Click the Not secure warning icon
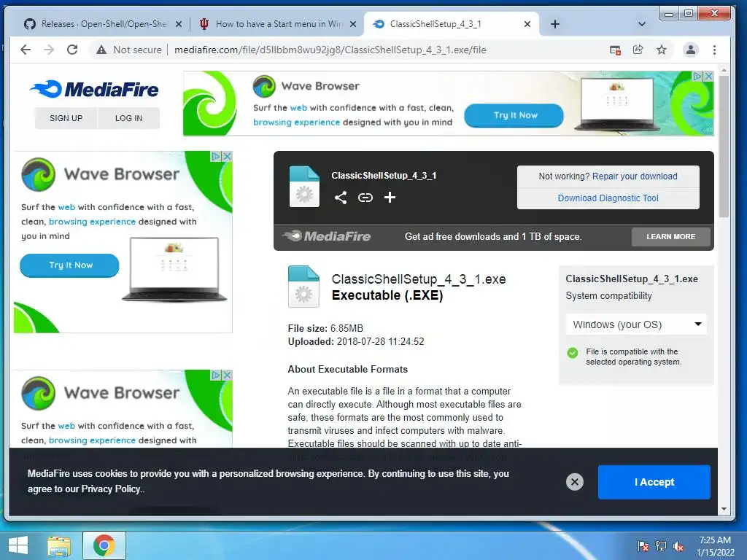747x560 pixels. point(101,50)
